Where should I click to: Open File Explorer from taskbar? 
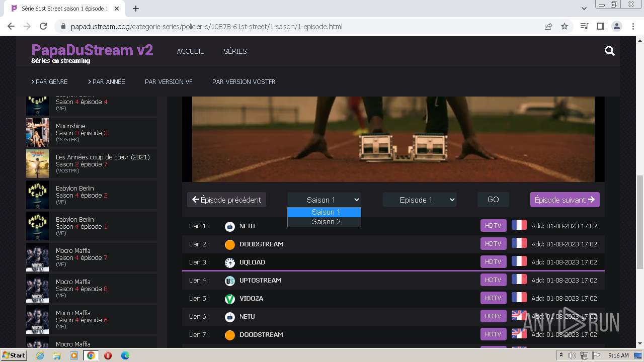(x=57, y=355)
